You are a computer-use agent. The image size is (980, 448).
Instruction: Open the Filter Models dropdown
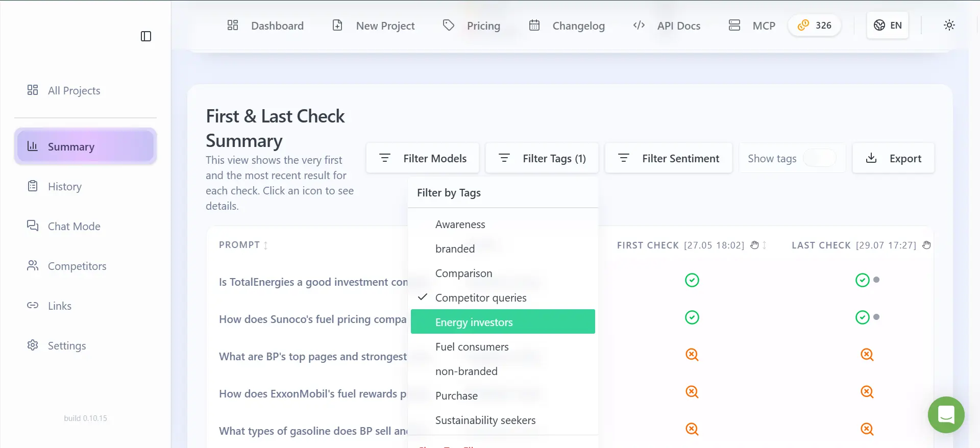point(423,158)
